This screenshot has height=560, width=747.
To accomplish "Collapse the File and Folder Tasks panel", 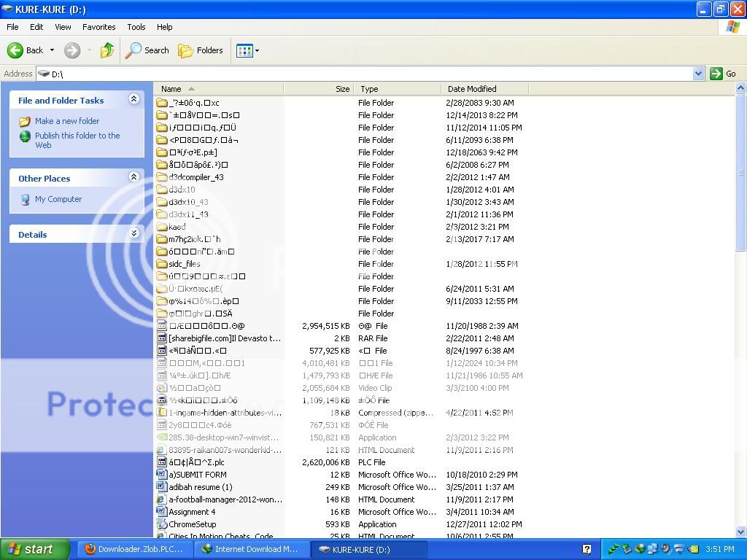I will [133, 100].
